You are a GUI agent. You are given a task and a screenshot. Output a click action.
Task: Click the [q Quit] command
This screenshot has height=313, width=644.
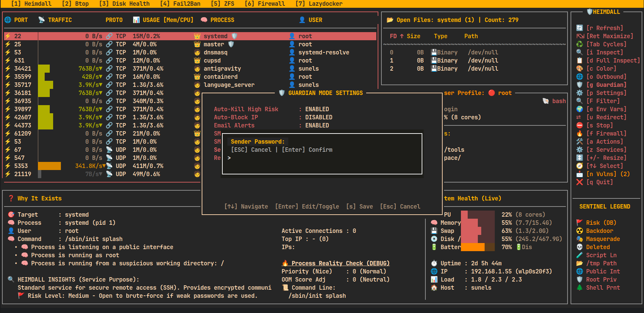(600, 182)
